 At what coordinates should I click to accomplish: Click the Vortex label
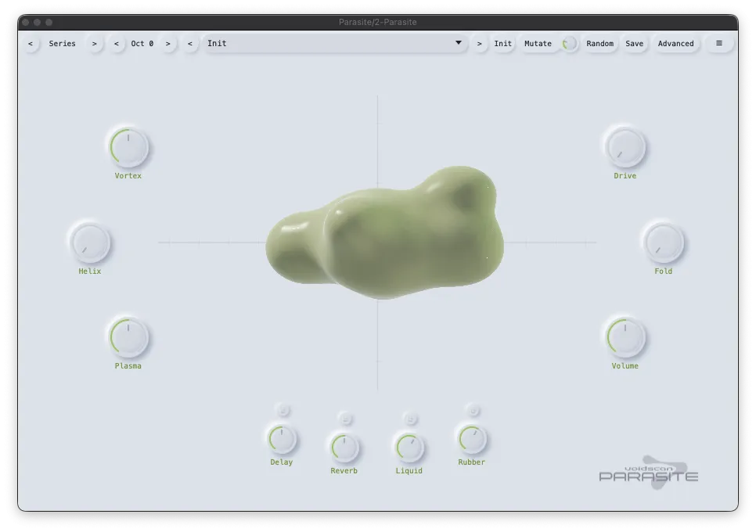[x=128, y=176]
